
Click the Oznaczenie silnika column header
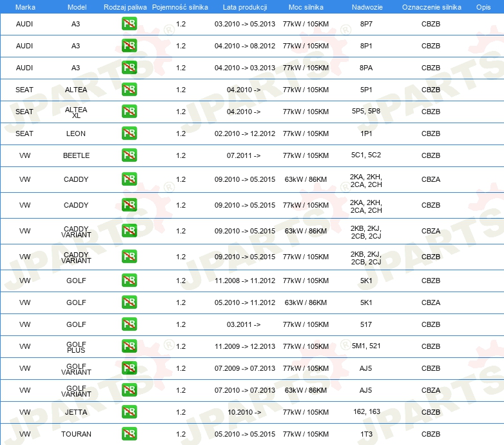click(432, 7)
